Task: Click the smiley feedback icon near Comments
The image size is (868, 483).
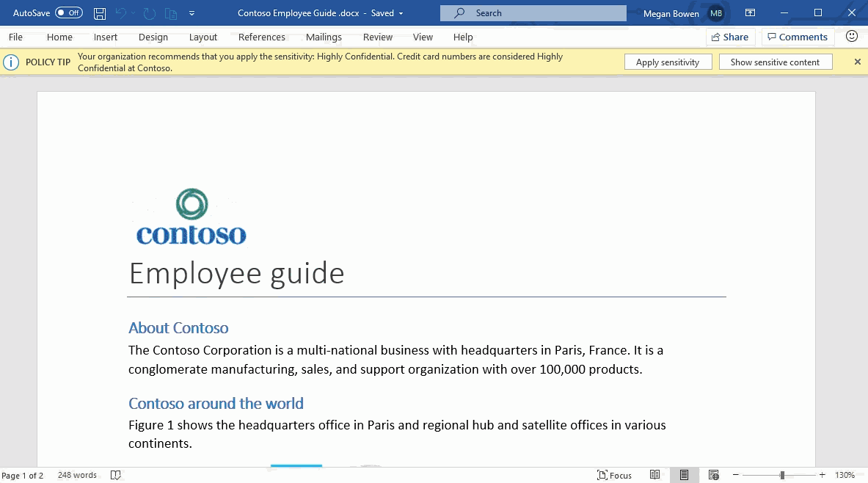Action: [x=850, y=37]
